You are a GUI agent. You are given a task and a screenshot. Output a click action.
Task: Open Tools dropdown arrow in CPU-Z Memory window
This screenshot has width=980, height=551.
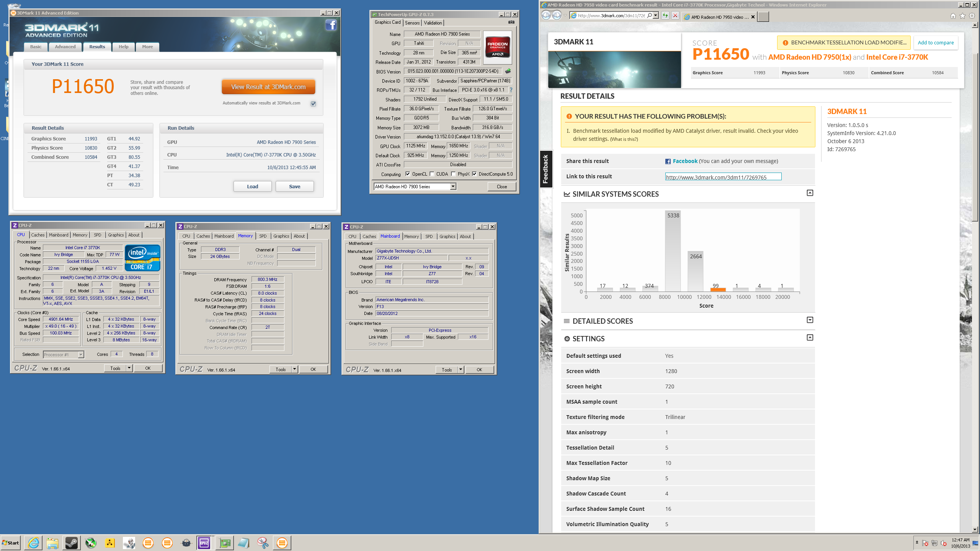click(x=294, y=369)
